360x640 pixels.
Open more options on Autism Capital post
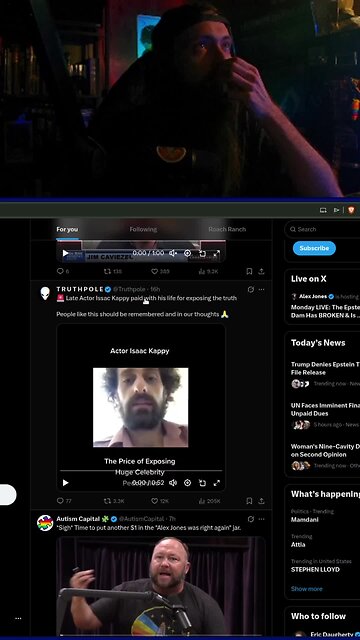(261, 519)
